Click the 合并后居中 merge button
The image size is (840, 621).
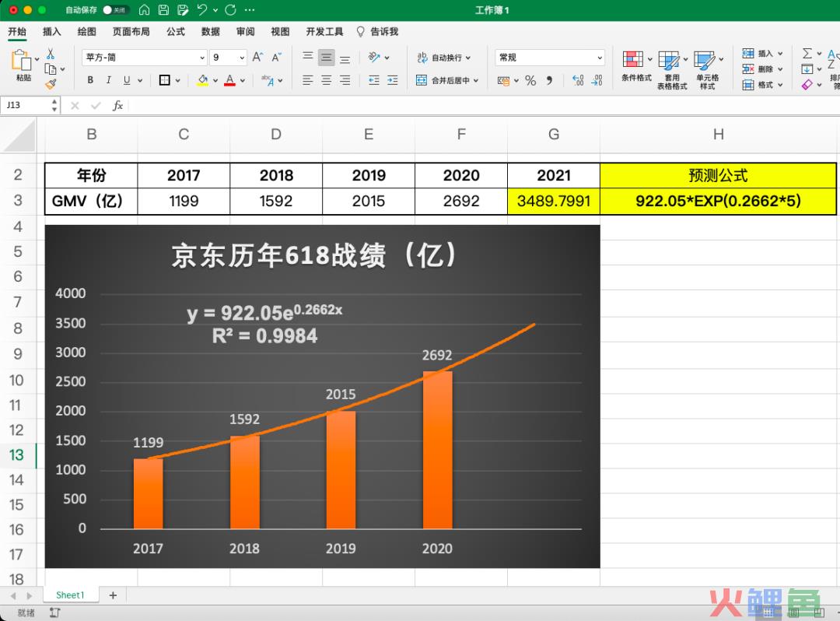447,80
